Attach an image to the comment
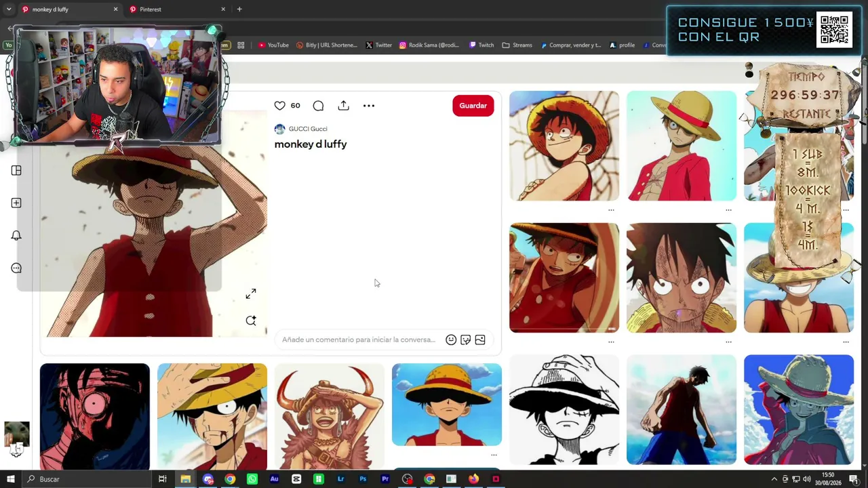This screenshot has width=868, height=488. tap(480, 340)
